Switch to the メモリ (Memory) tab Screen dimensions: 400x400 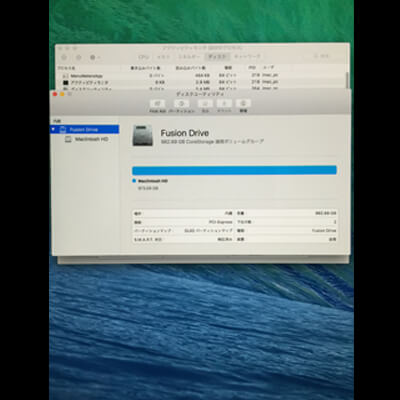pos(163,57)
